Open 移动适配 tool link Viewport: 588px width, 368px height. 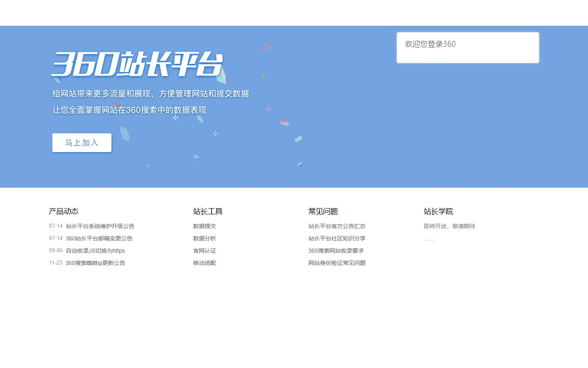205,263
